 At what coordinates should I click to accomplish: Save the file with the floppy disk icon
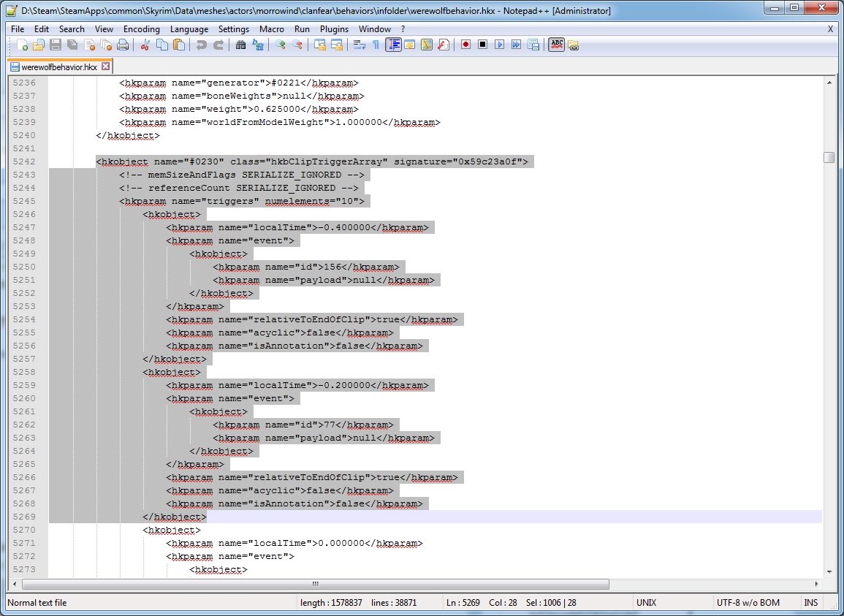point(56,45)
